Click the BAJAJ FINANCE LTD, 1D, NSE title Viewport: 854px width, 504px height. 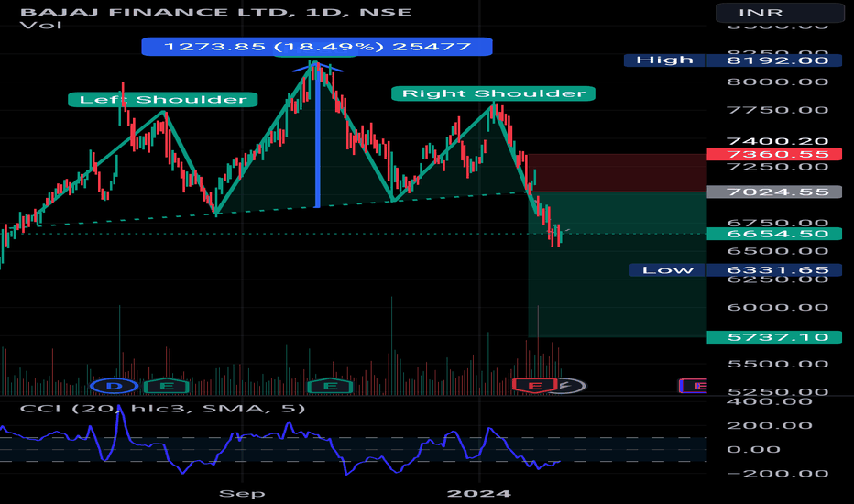pyautogui.click(x=215, y=12)
